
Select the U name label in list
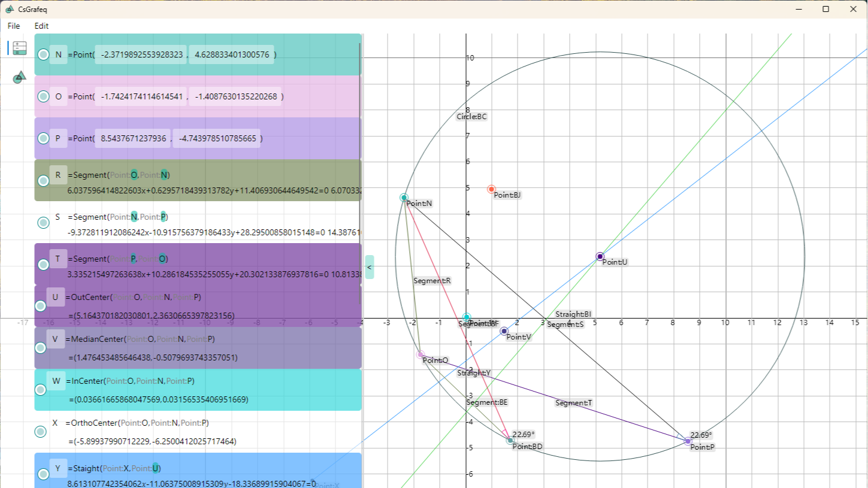pyautogui.click(x=56, y=297)
